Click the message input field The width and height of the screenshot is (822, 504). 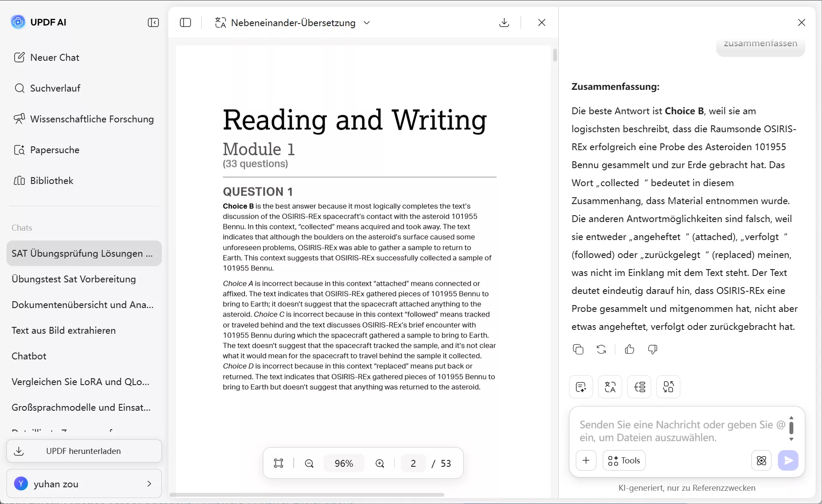coord(681,431)
